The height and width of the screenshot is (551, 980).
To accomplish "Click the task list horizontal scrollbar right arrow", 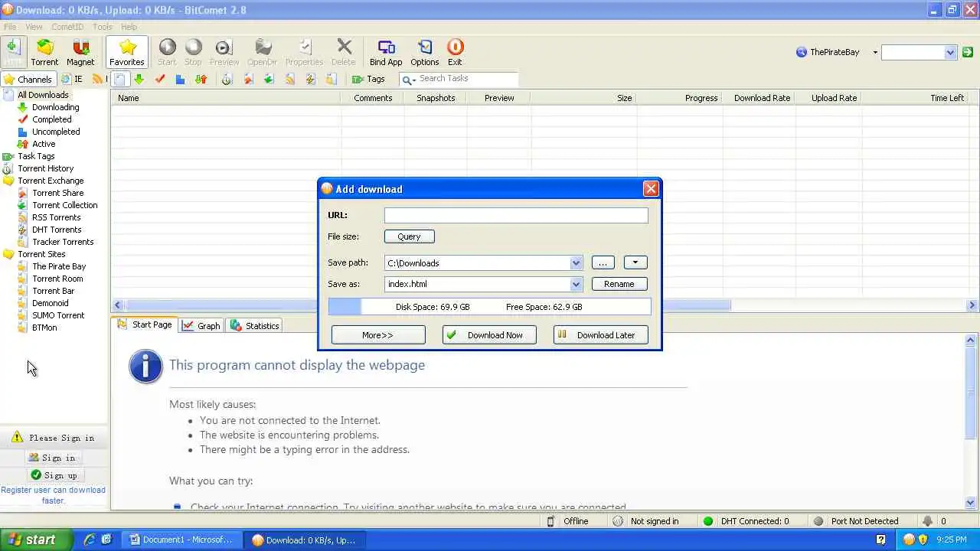I will (x=972, y=305).
